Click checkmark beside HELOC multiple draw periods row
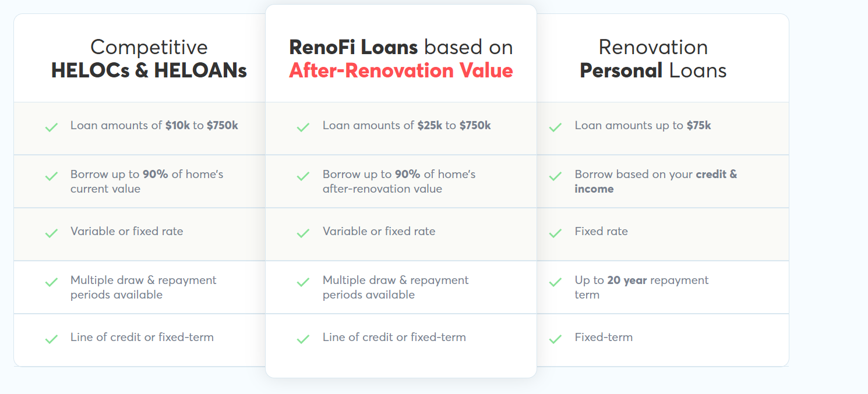Image resolution: width=868 pixels, height=394 pixels. [x=51, y=282]
